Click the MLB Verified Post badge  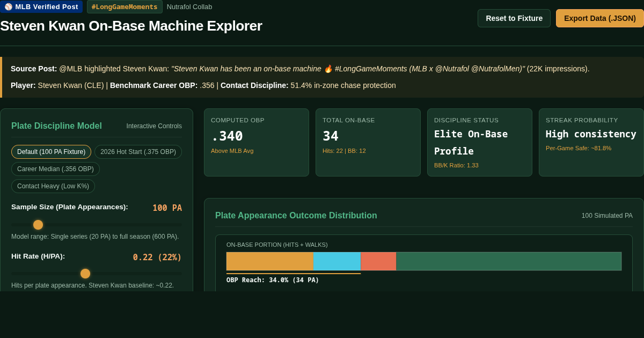41,7
